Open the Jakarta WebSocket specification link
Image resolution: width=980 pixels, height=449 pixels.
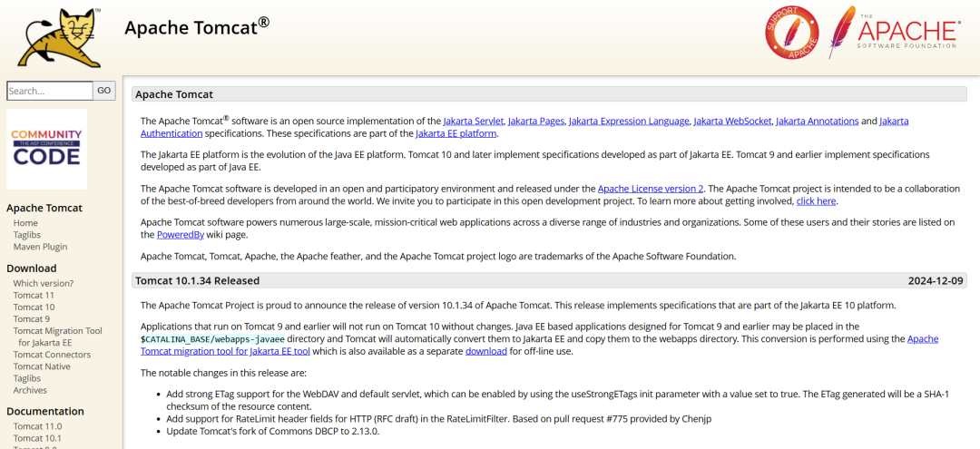pyautogui.click(x=732, y=122)
